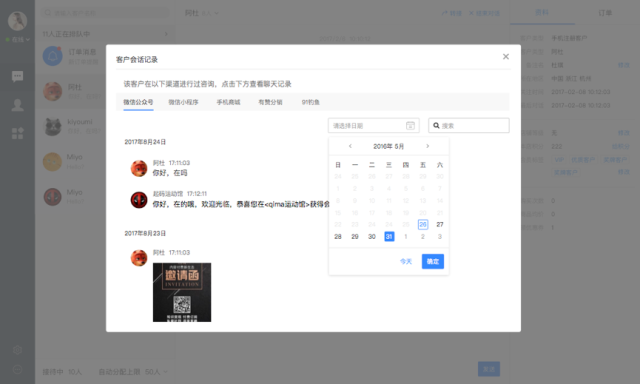This screenshot has height=384, width=640.
Task: Select day 26 in the calendar
Action: (423, 224)
